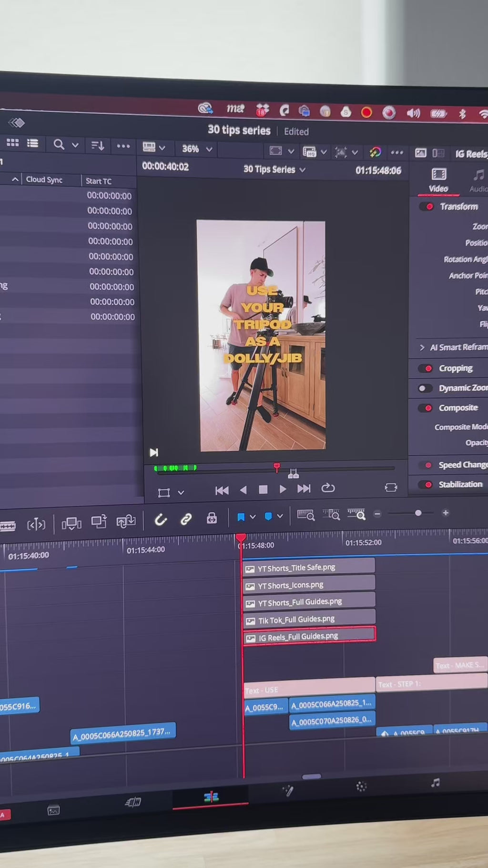The height and width of the screenshot is (868, 488).
Task: Enable the Dynamic Zoom toggle
Action: click(x=425, y=388)
